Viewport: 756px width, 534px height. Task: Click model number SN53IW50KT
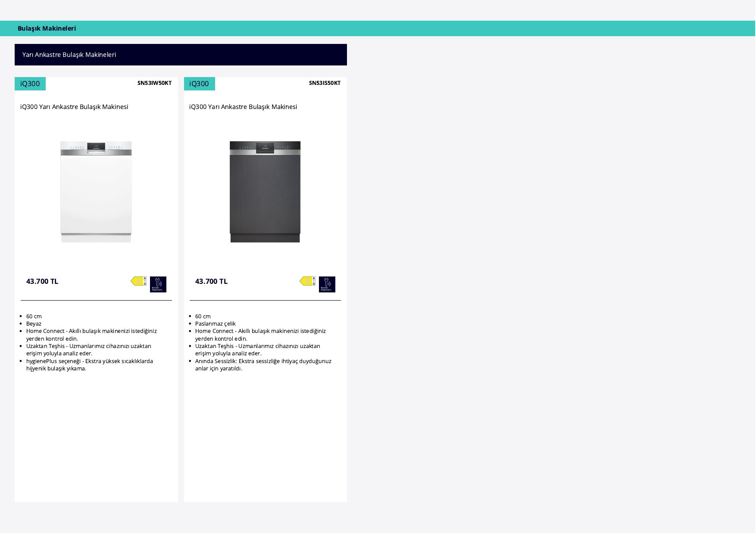(x=154, y=83)
